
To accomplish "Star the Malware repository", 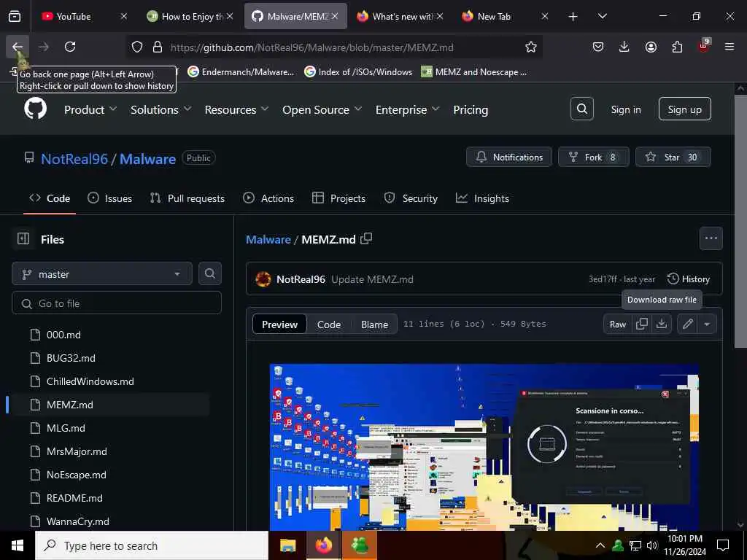I will pos(673,157).
